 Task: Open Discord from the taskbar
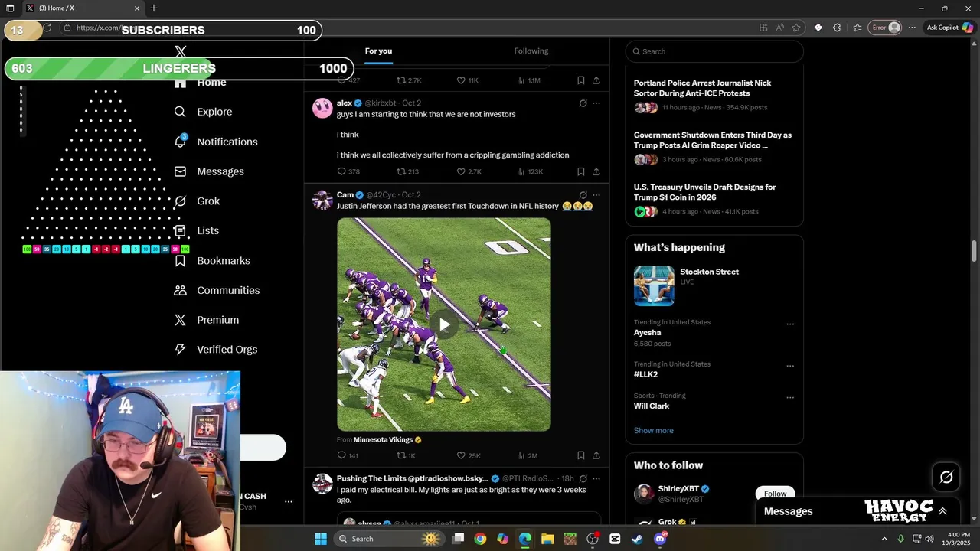coord(660,539)
